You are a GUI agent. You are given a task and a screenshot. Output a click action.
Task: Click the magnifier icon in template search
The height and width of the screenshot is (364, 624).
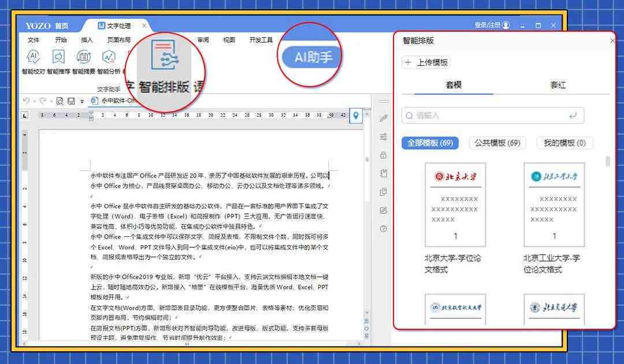click(409, 116)
